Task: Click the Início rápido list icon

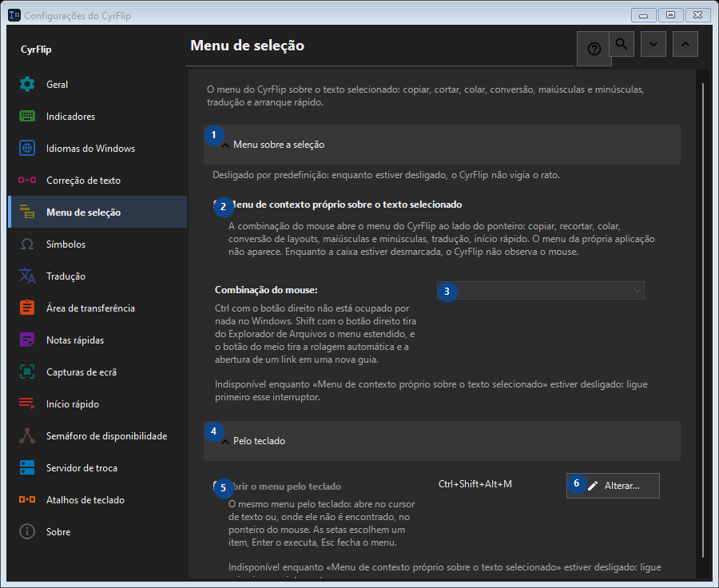Action: [27, 403]
